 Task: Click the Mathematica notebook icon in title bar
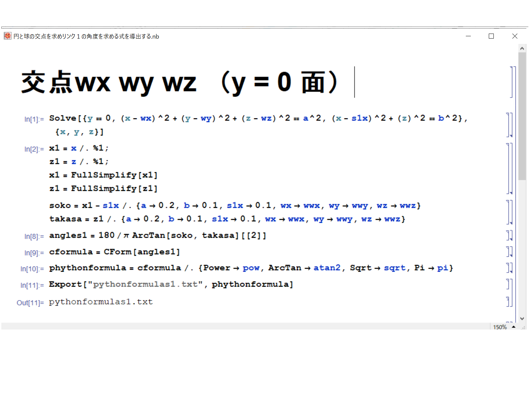[8, 36]
